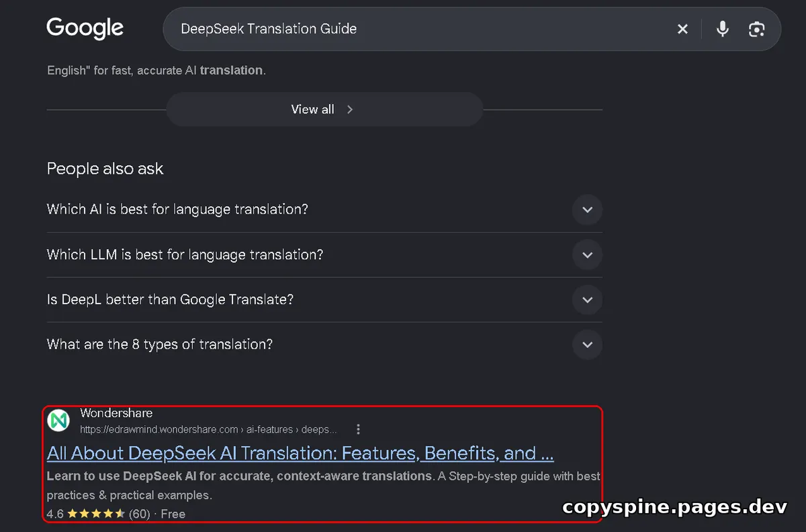Open search by image camera icon
The image size is (806, 532).
coord(757,29)
